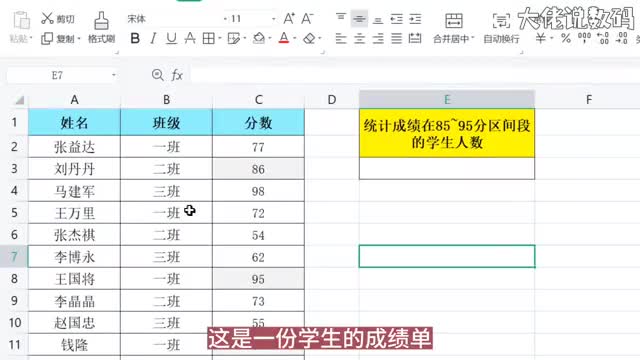Align text left
This screenshot has width=640, height=360.
341,39
